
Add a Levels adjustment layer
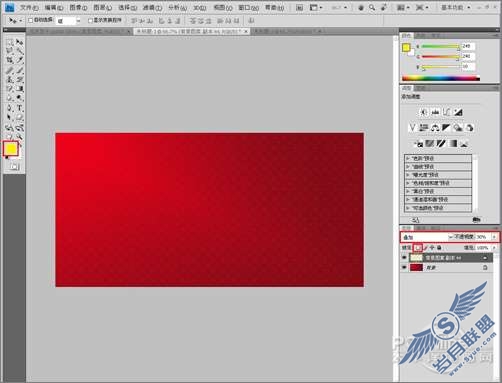pyautogui.click(x=435, y=112)
